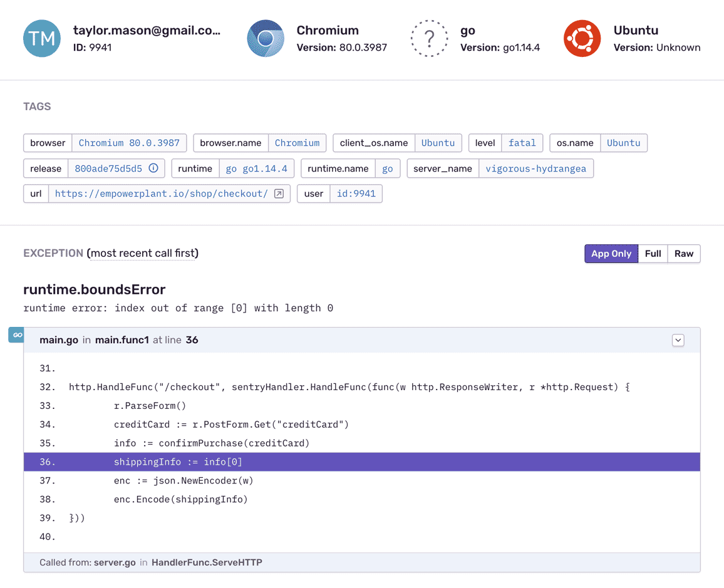
Task: Click the Chromium browser icon
Action: pyautogui.click(x=266, y=39)
